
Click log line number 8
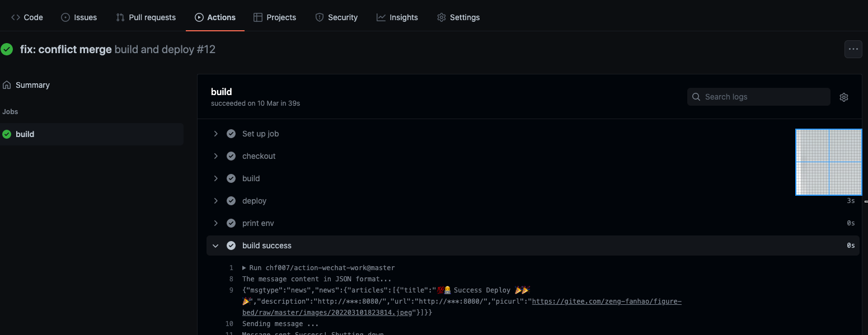(x=231, y=279)
